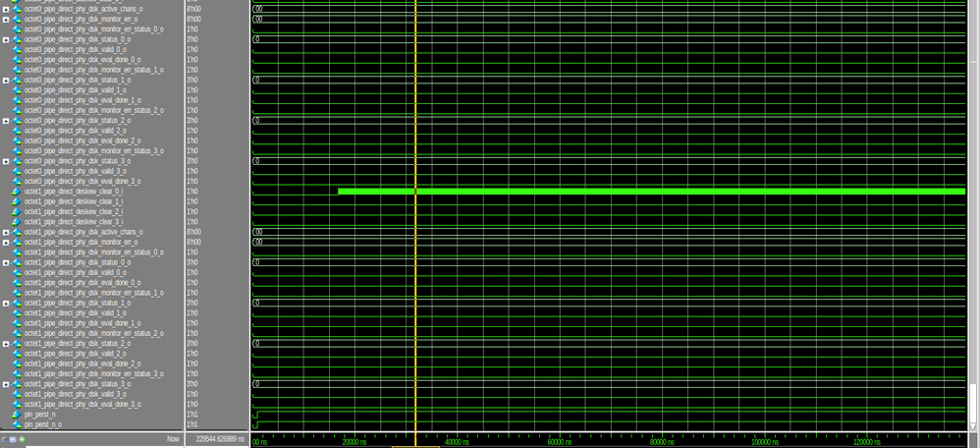Click the waveform pane icon in bottom bar
Viewport: 980px width, 448px height.
(x=13, y=440)
